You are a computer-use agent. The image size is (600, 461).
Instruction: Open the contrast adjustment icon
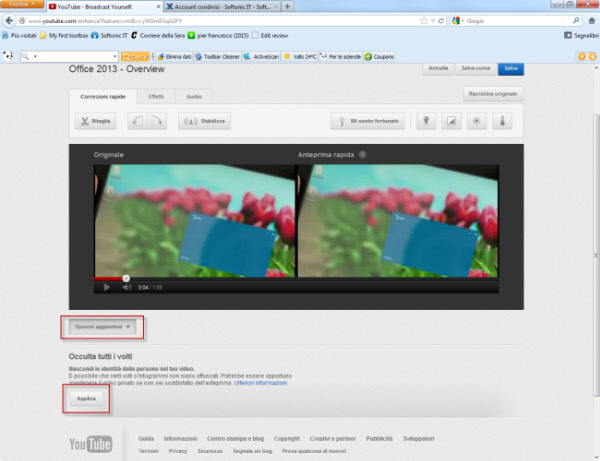[x=451, y=121]
